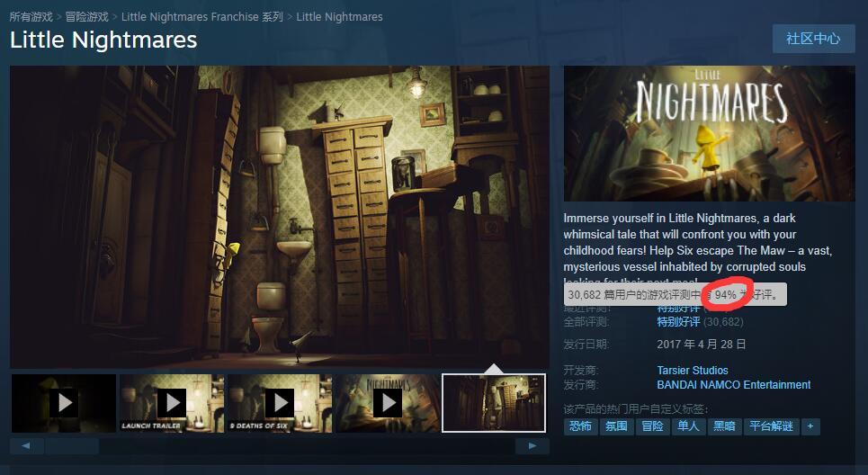Select the 恐怖 tag

click(x=580, y=426)
